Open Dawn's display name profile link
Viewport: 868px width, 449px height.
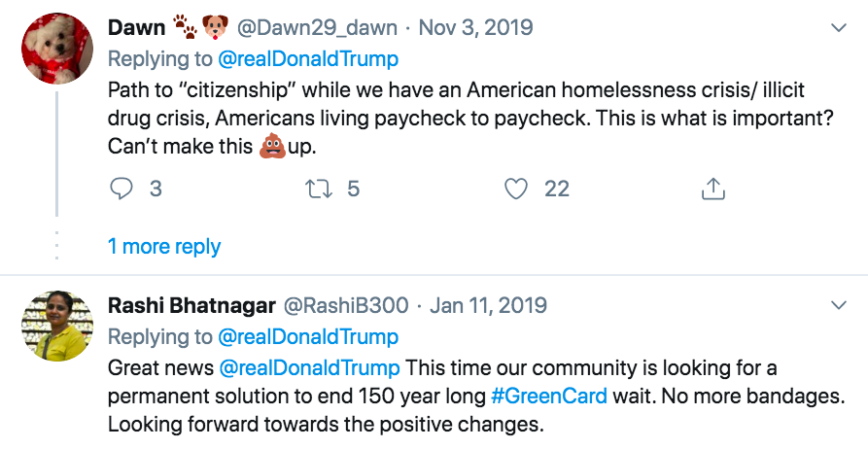point(137,27)
